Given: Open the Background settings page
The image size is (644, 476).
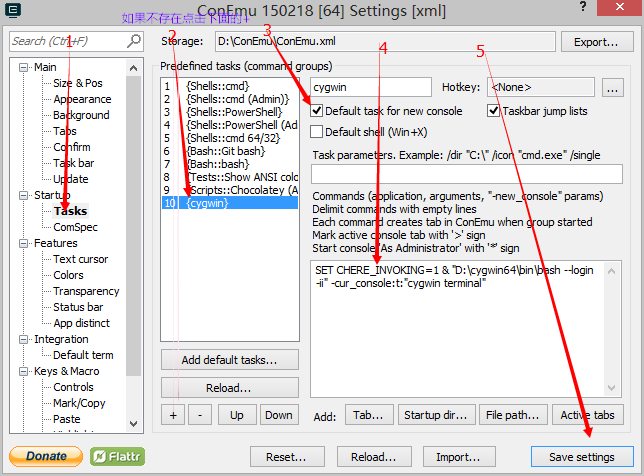Looking at the screenshot, I should coord(81,115).
